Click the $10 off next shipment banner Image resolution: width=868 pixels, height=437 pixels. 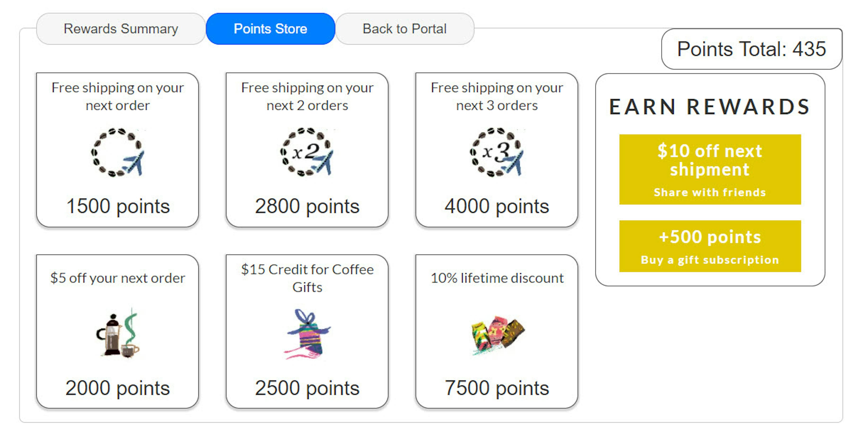coord(710,169)
